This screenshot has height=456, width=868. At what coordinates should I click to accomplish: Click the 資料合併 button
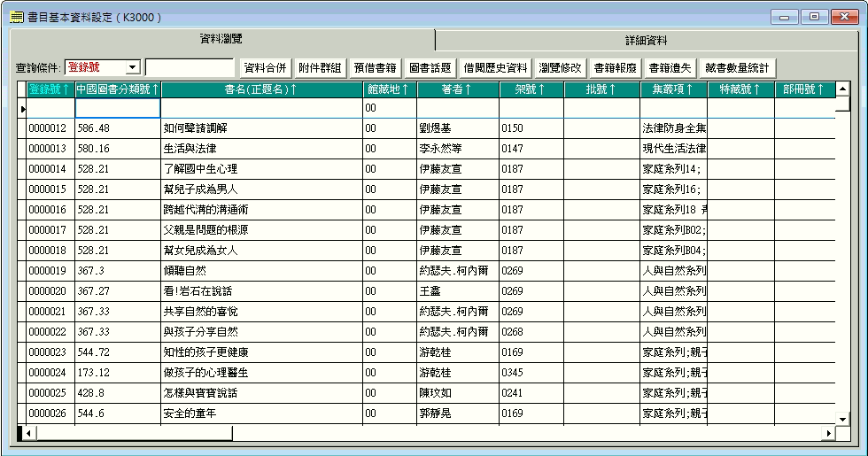coord(265,68)
